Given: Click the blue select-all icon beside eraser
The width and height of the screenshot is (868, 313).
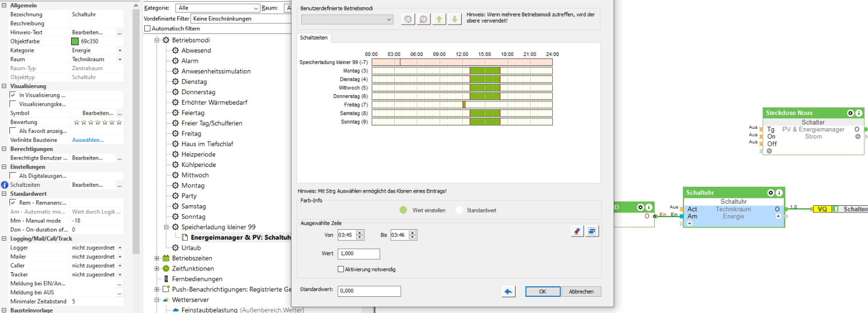Looking at the screenshot, I should [x=592, y=231].
